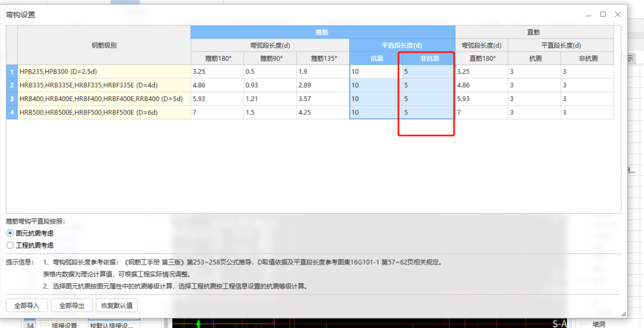Select 工程抗震考虑 radio option
The width and height of the screenshot is (644, 328).
30,245
